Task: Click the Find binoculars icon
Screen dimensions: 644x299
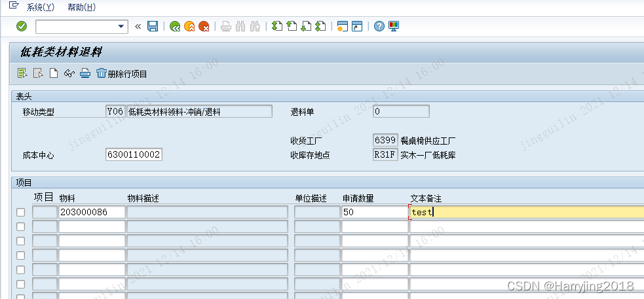Action: (240, 27)
